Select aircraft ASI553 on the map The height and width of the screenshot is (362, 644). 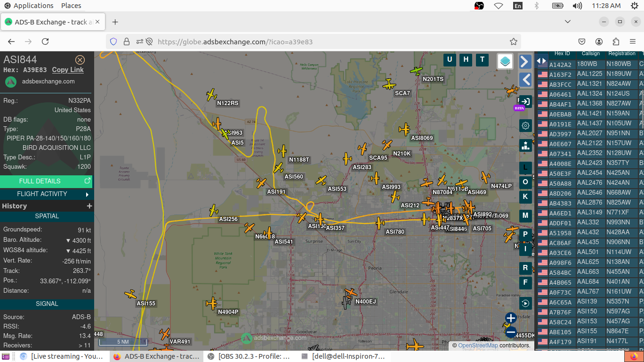[322, 180]
